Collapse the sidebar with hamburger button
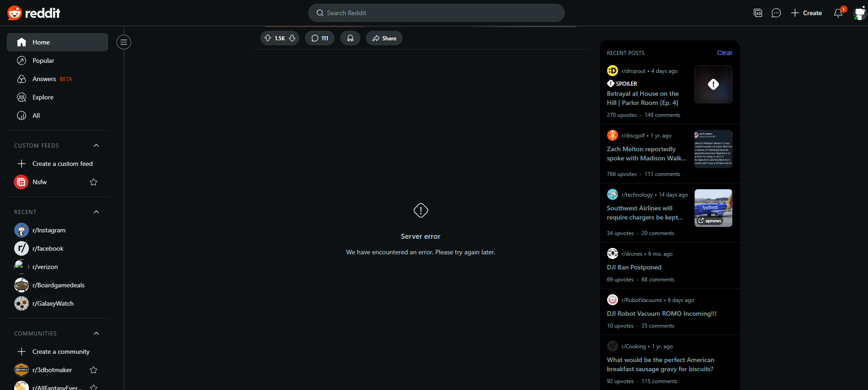This screenshot has width=868, height=390. [123, 42]
